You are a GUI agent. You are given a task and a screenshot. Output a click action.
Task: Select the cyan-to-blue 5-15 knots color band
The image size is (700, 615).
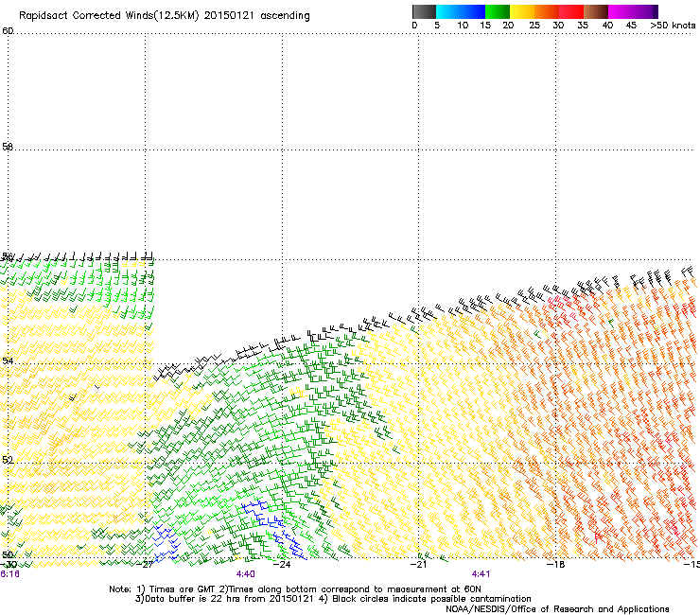pyautogui.click(x=461, y=11)
